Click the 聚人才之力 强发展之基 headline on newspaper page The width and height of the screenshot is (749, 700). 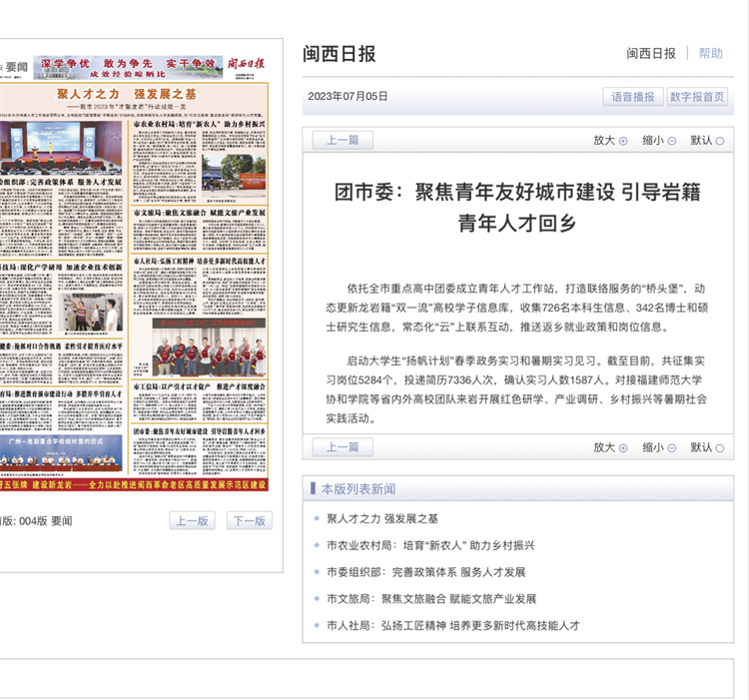tap(127, 94)
